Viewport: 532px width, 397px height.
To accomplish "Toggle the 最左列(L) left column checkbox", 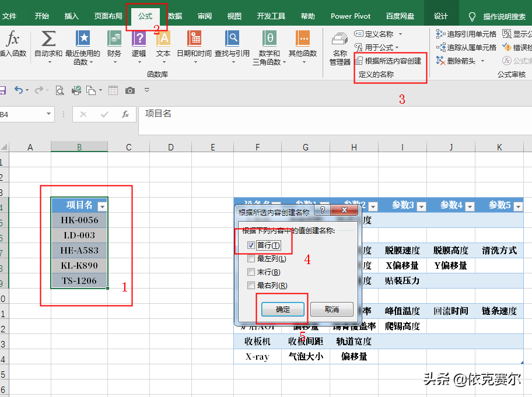I will pos(251,259).
